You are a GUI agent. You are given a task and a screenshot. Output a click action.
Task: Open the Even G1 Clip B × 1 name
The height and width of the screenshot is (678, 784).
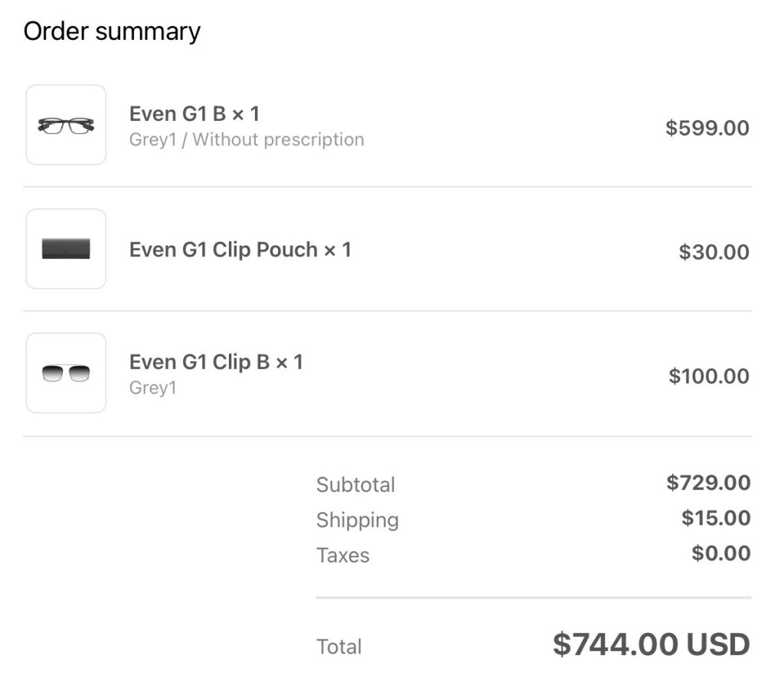(216, 362)
